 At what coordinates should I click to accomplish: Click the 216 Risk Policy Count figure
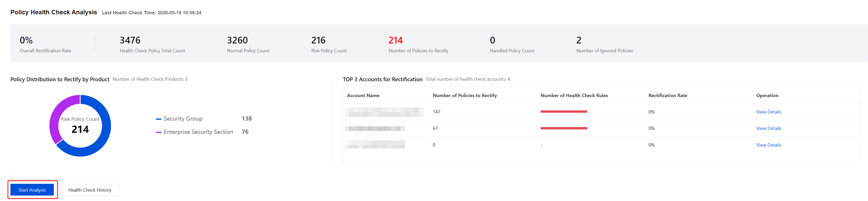(318, 40)
